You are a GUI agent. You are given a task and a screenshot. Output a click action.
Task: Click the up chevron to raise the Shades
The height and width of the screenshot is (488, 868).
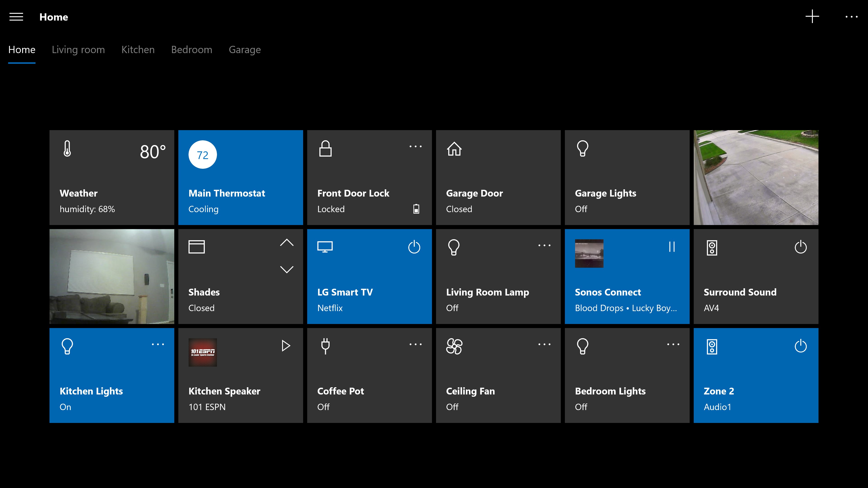[x=287, y=242]
